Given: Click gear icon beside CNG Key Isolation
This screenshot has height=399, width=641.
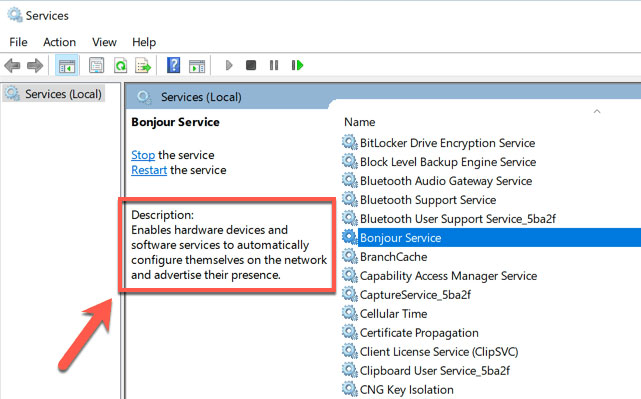Looking at the screenshot, I should click(x=350, y=389).
